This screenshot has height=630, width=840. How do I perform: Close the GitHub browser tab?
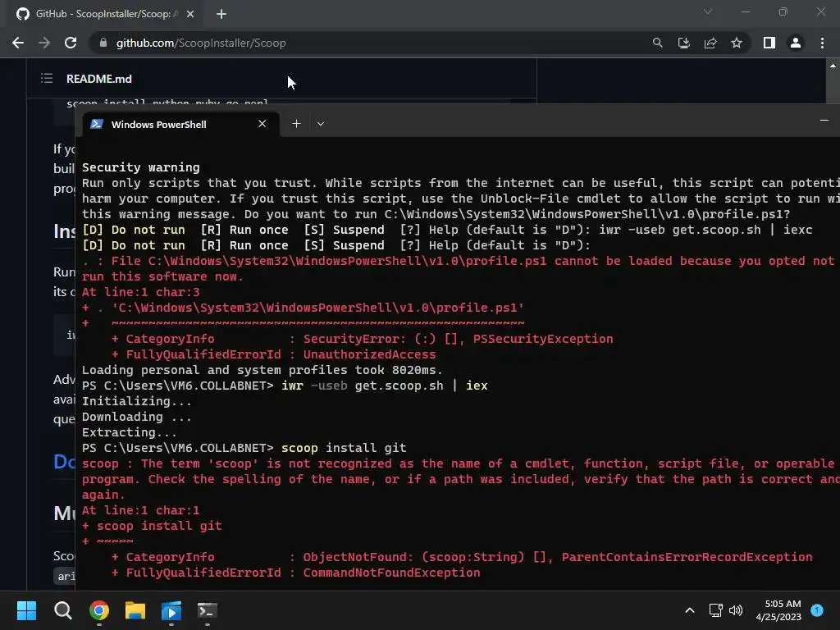[x=190, y=14]
